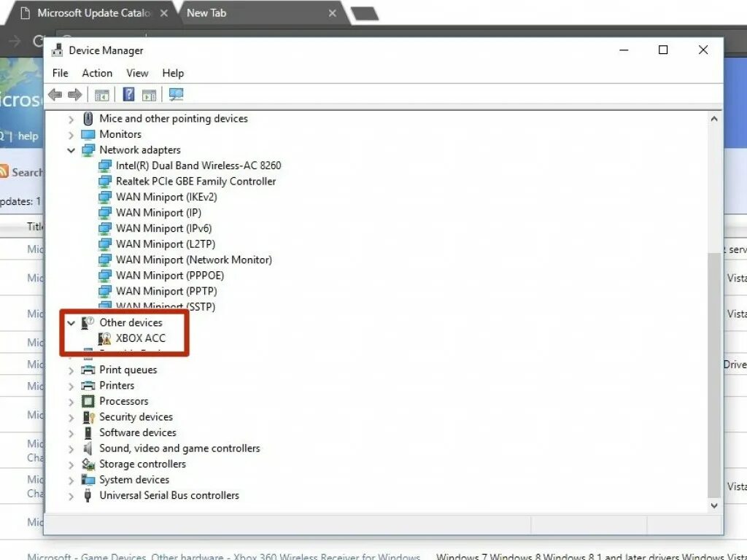Click the scrollbar down arrow
Screen dimensions: 747x560
tap(713, 506)
